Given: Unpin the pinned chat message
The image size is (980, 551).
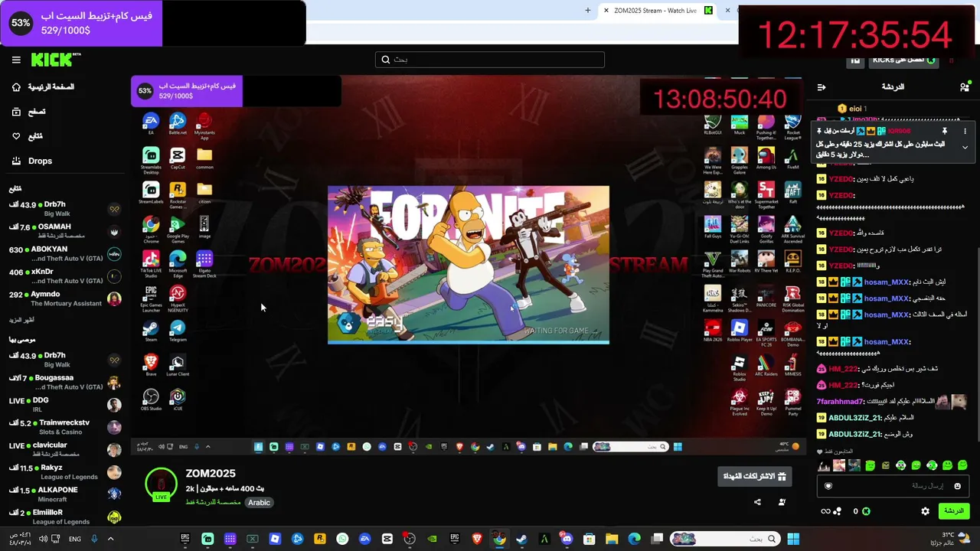Looking at the screenshot, I should click(945, 131).
